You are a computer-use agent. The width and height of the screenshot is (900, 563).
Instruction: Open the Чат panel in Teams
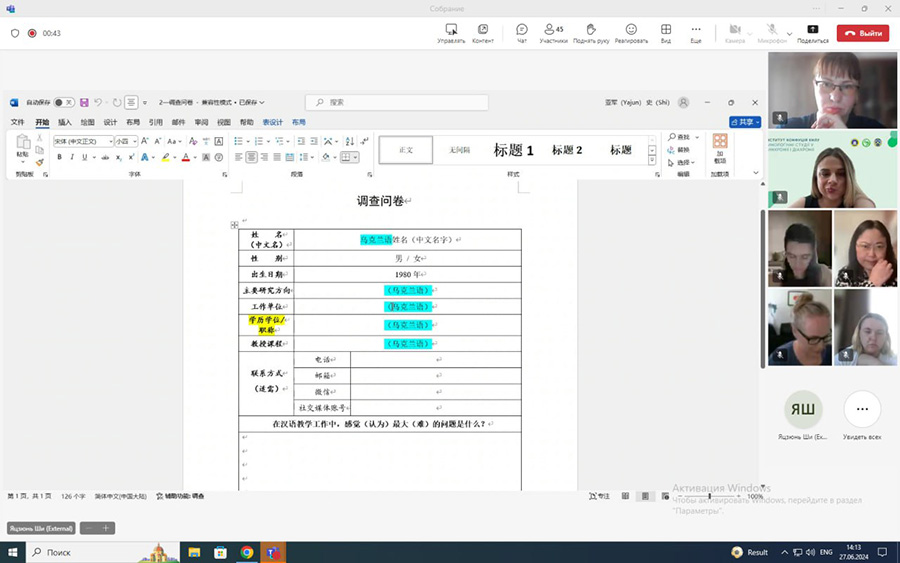click(x=521, y=32)
